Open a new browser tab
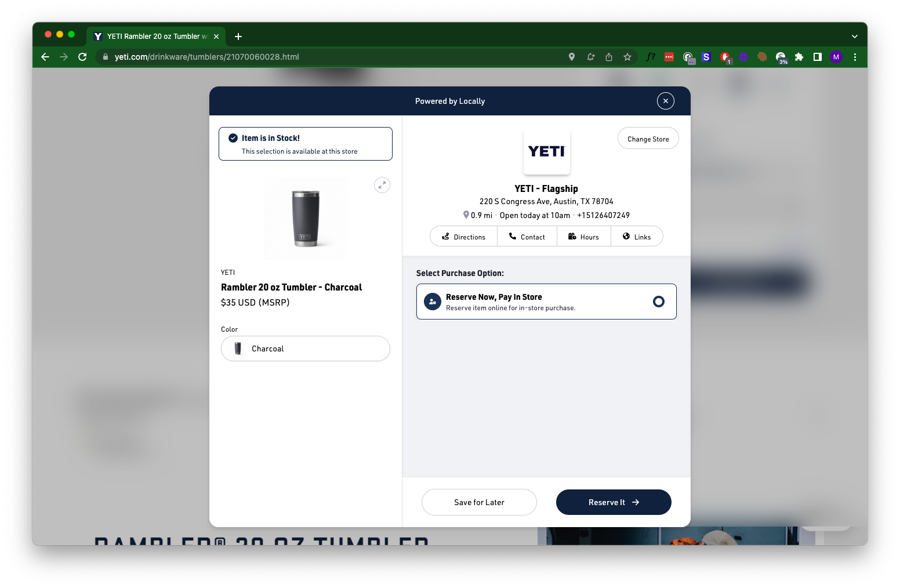The height and width of the screenshot is (588, 900). [238, 37]
